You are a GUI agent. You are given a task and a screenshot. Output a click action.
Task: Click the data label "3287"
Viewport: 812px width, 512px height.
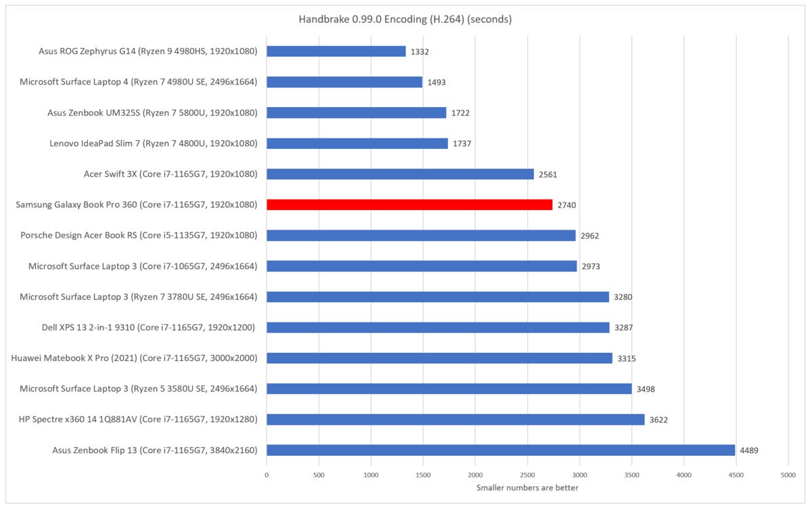click(624, 328)
